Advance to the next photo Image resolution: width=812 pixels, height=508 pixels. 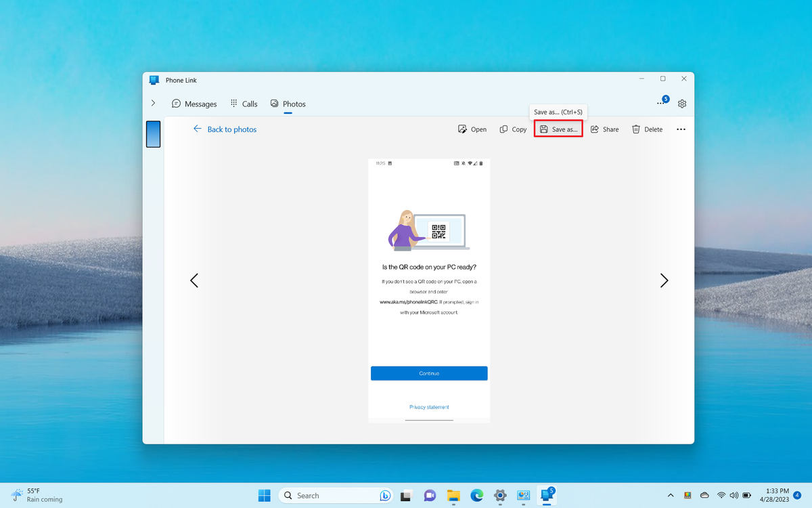click(664, 280)
